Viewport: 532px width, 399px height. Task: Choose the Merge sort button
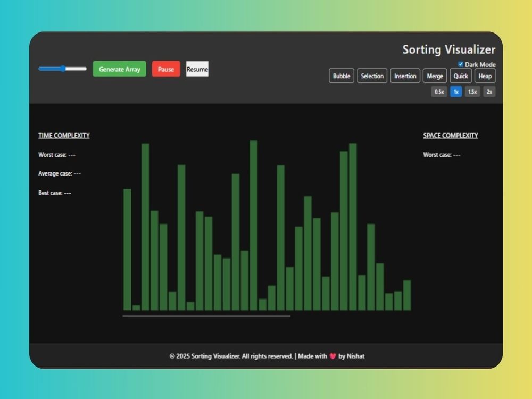coord(435,76)
